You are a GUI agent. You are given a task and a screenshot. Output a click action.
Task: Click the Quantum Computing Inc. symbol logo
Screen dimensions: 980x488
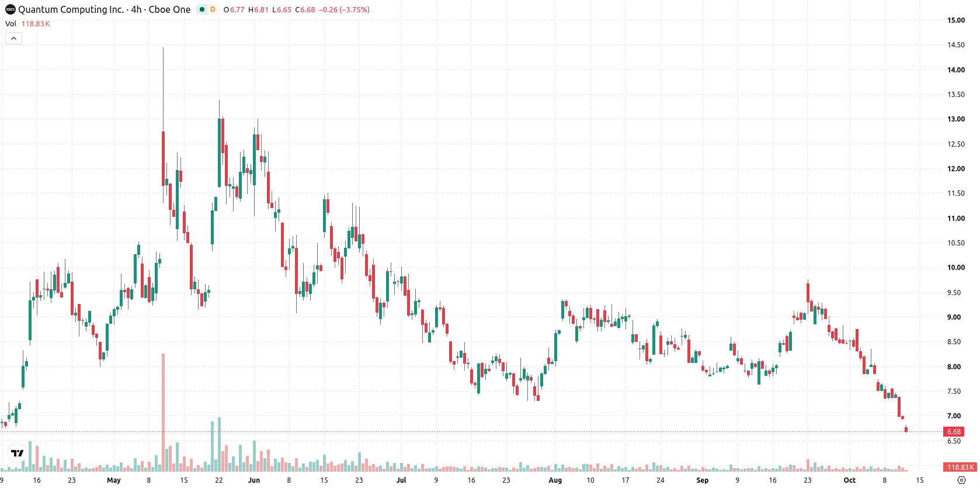11,9
